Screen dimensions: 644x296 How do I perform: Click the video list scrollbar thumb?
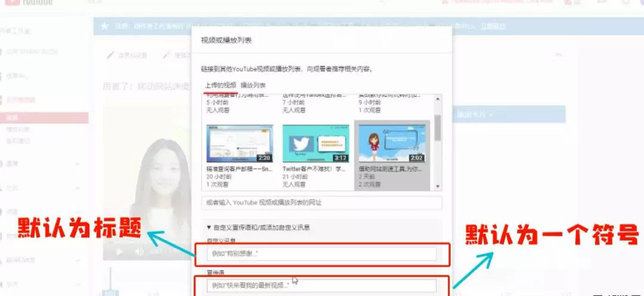click(x=438, y=128)
